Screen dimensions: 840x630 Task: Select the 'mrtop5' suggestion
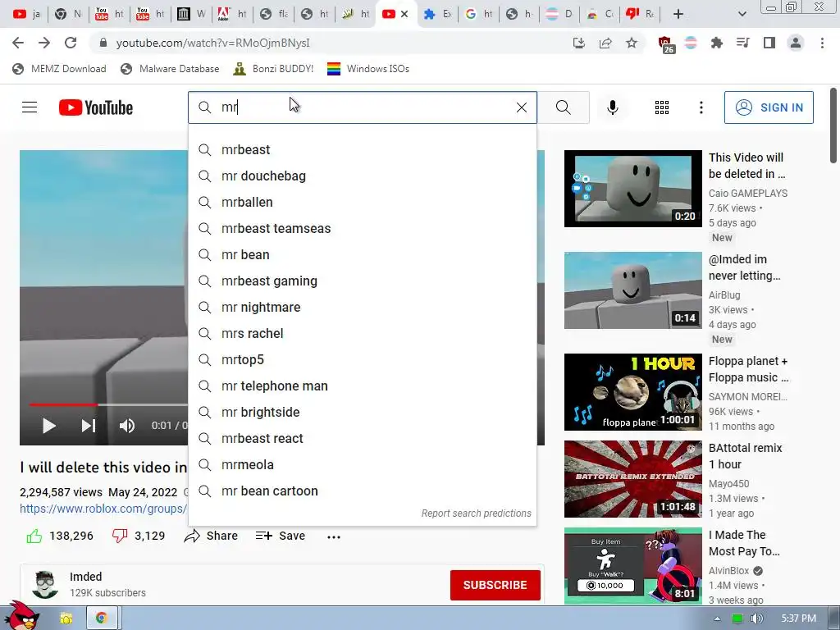click(x=362, y=359)
